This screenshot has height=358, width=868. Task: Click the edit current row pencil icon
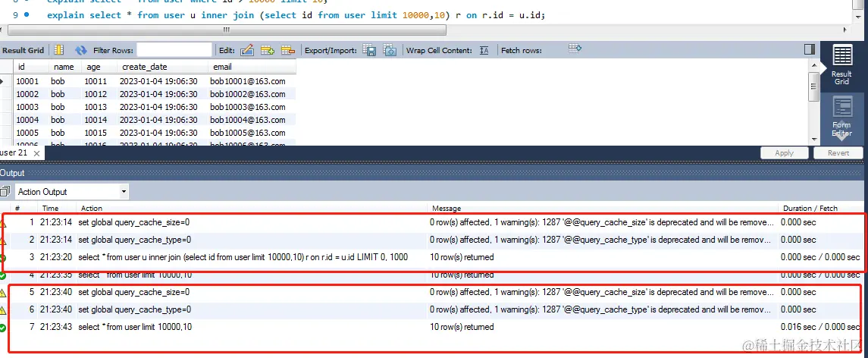(247, 50)
